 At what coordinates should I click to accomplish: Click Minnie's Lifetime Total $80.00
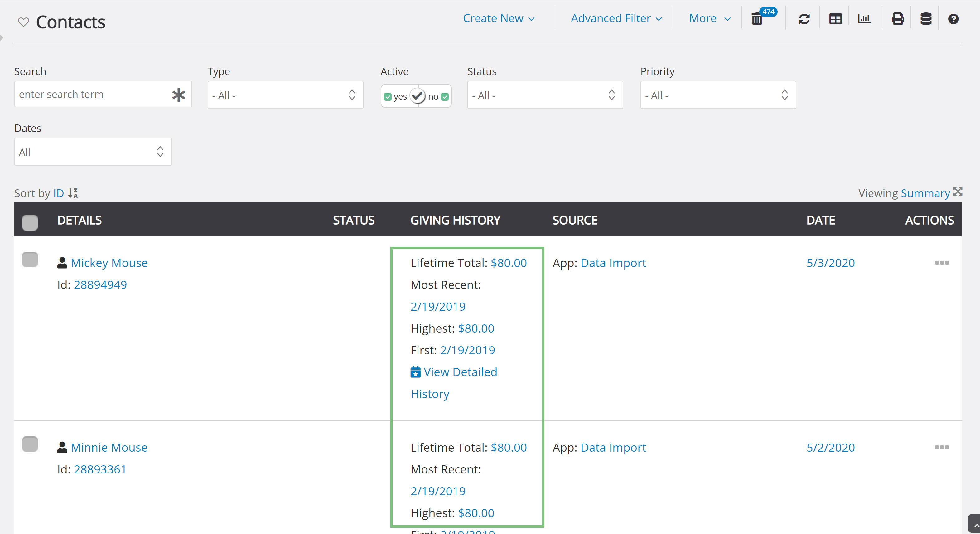point(509,448)
